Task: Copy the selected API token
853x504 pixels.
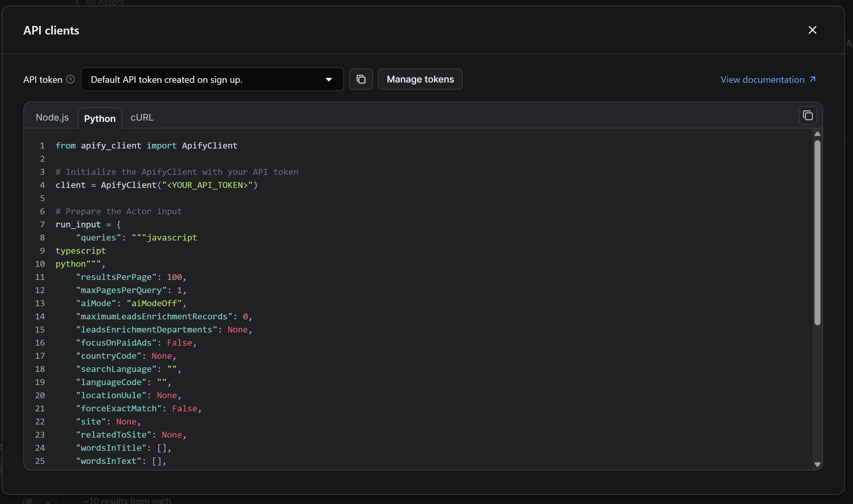Action: (x=361, y=79)
